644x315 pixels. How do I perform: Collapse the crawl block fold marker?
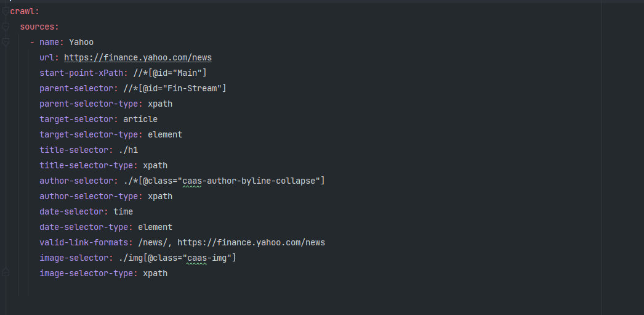coord(6,12)
